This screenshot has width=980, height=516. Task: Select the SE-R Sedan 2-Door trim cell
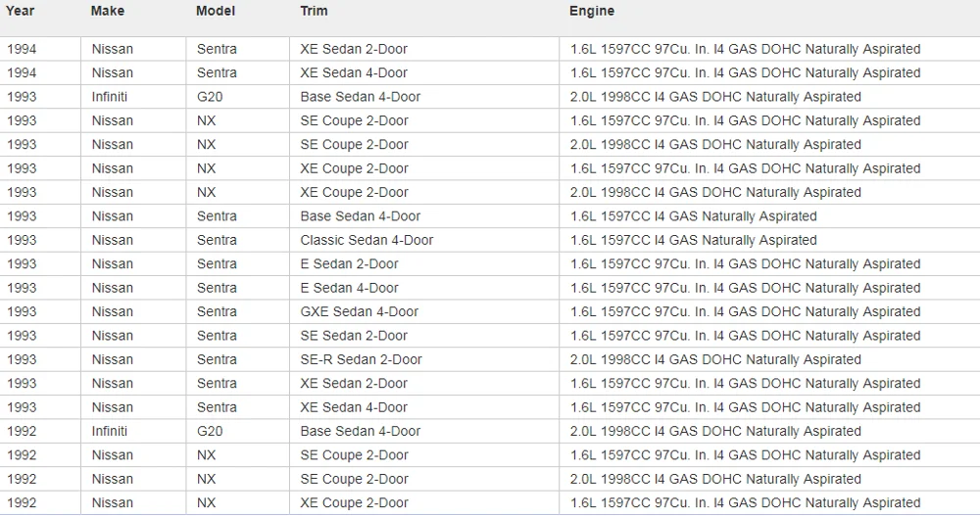pos(362,359)
